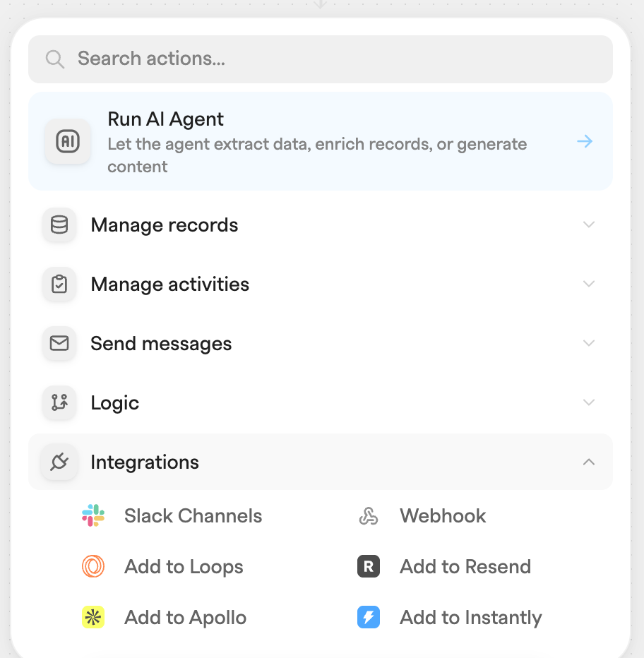Click the Webhook icon
The image size is (644, 658).
pos(369,516)
